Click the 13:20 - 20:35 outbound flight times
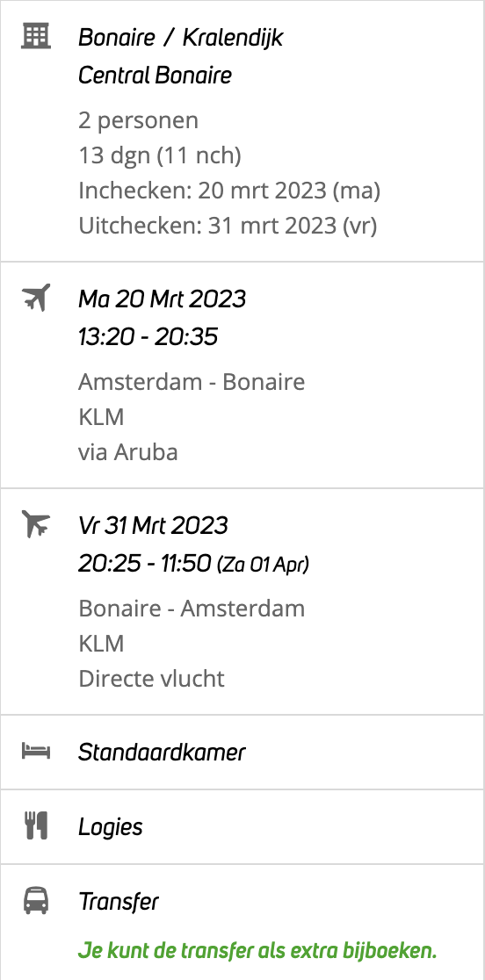 [x=148, y=336]
